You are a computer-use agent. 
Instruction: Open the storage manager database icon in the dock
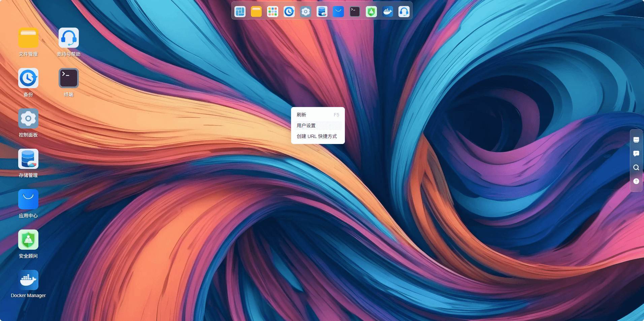[322, 12]
